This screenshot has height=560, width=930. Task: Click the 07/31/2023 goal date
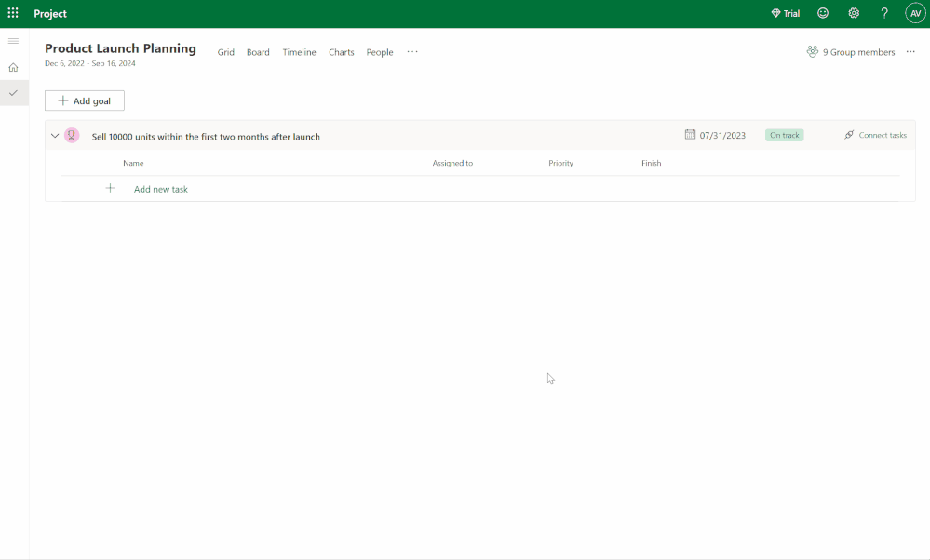click(x=722, y=135)
